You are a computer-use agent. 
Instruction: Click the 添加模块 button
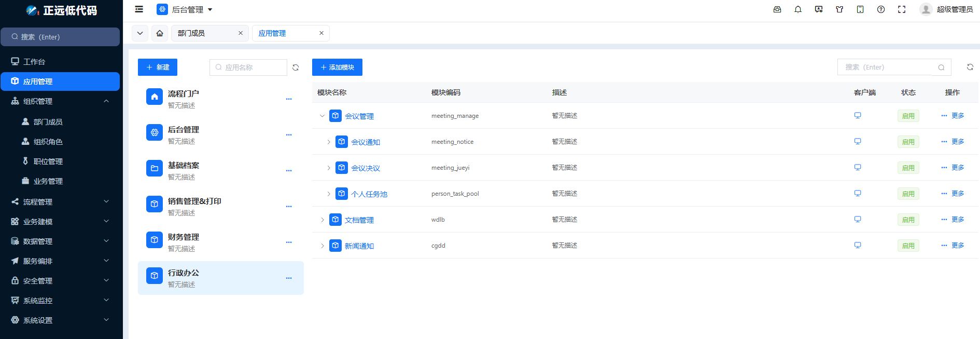[337, 67]
